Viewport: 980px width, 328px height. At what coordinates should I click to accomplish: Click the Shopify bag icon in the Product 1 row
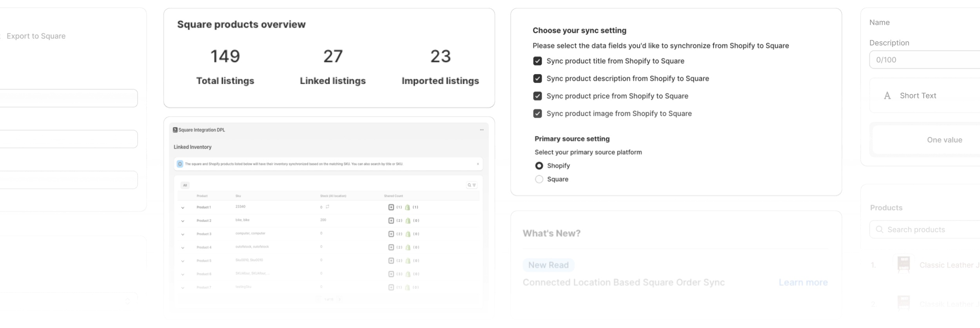408,207
